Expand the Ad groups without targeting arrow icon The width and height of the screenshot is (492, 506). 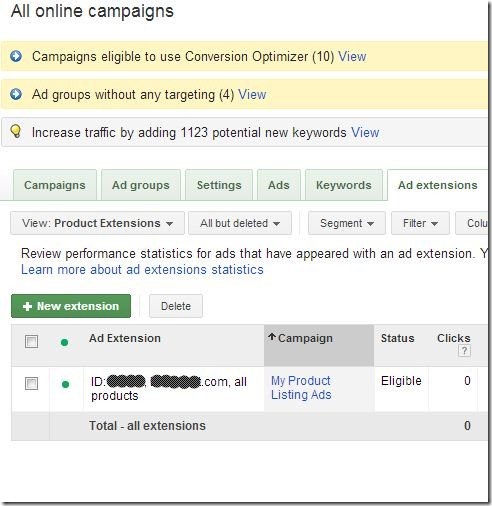pos(16,94)
